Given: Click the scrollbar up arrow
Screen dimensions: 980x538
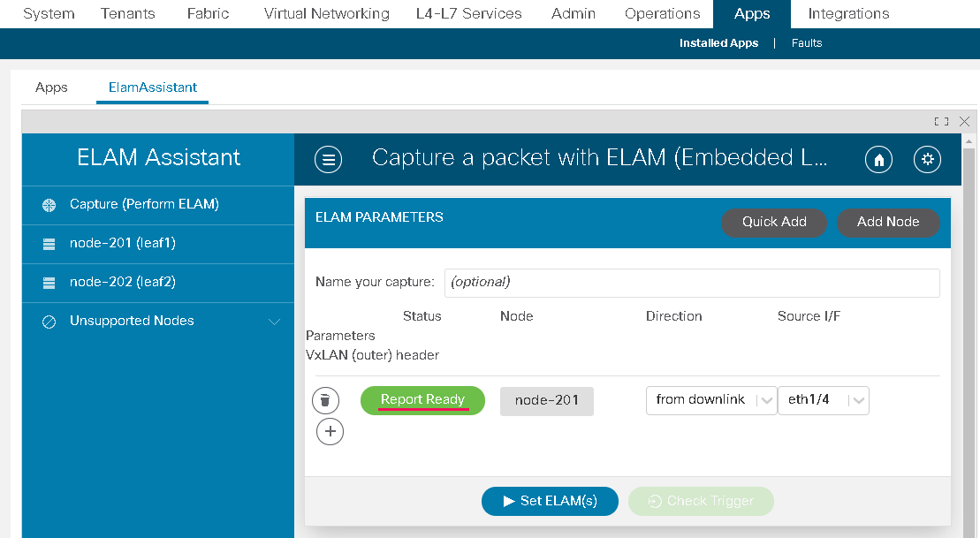Looking at the screenshot, I should (x=969, y=142).
